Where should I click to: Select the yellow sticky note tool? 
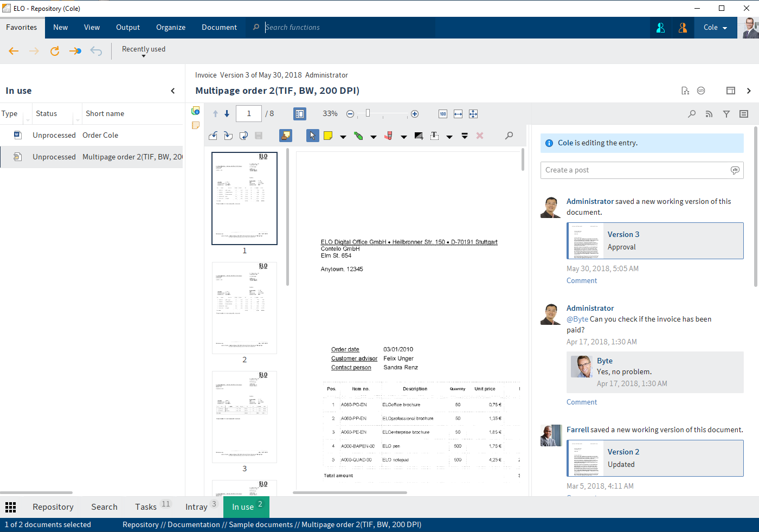click(328, 136)
